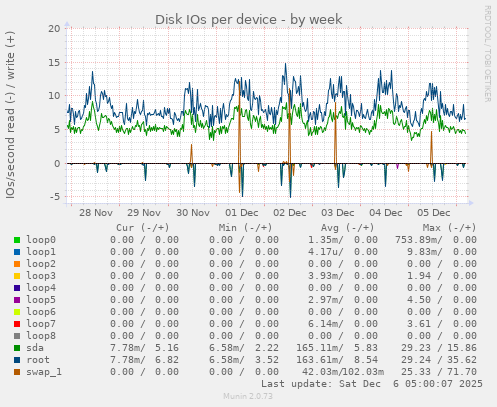Click the swap_1 brown legend swatch
The width and height of the screenshot is (497, 407).
17,372
